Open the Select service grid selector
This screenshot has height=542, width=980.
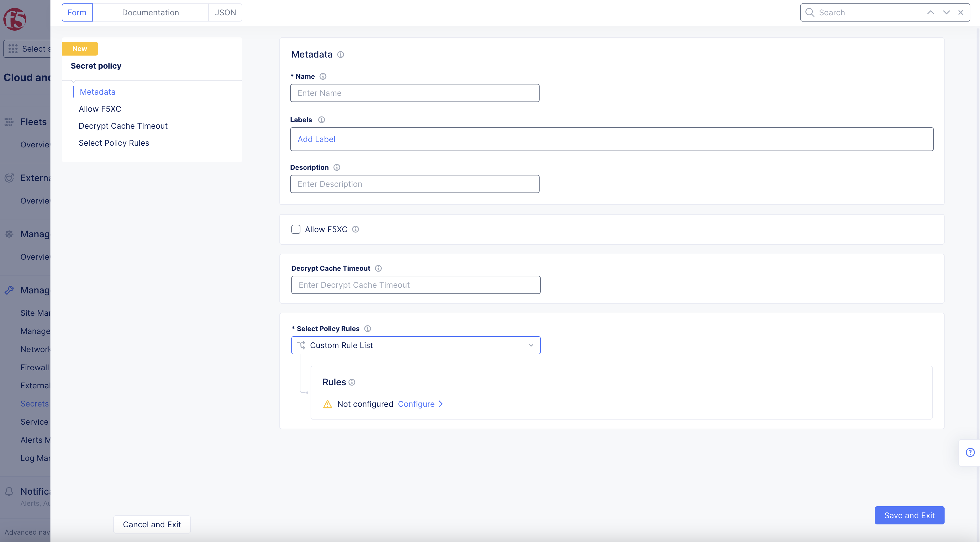[27, 49]
